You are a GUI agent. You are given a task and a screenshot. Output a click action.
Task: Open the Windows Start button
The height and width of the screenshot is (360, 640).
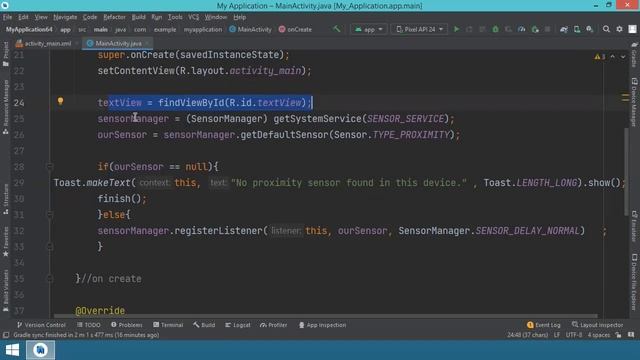[12, 350]
